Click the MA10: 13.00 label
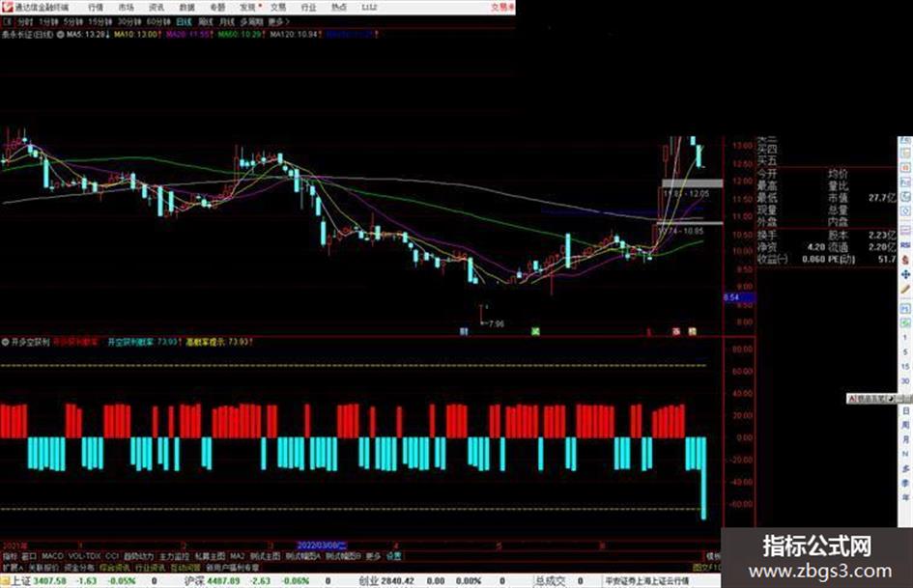Screen dimensions: 913x588 tap(137, 35)
